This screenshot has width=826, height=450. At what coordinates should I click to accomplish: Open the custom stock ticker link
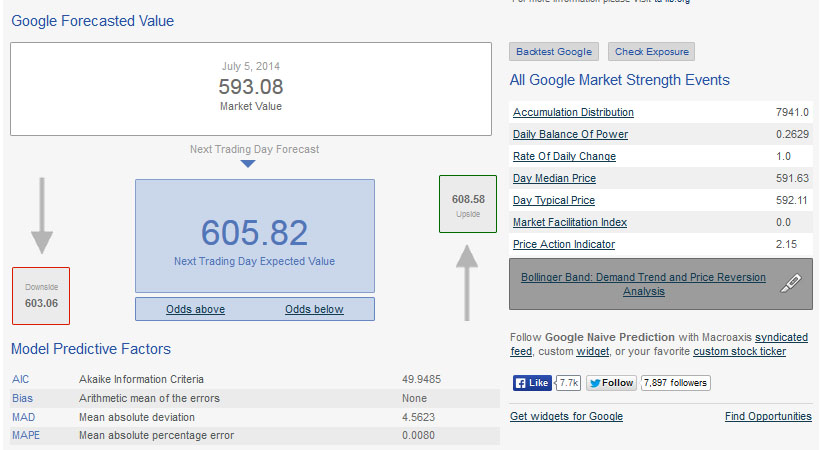[740, 351]
